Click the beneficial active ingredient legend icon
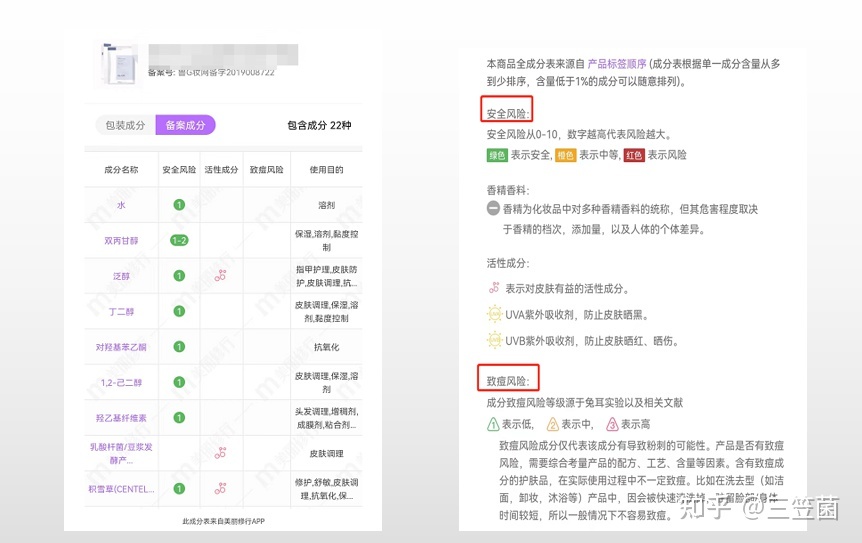The width and height of the screenshot is (862, 543). [x=494, y=287]
